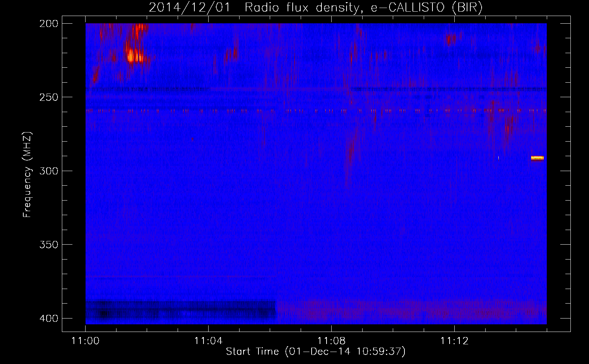Click the '11:00' time tick label
The width and height of the screenshot is (589, 364).
pyautogui.click(x=86, y=341)
